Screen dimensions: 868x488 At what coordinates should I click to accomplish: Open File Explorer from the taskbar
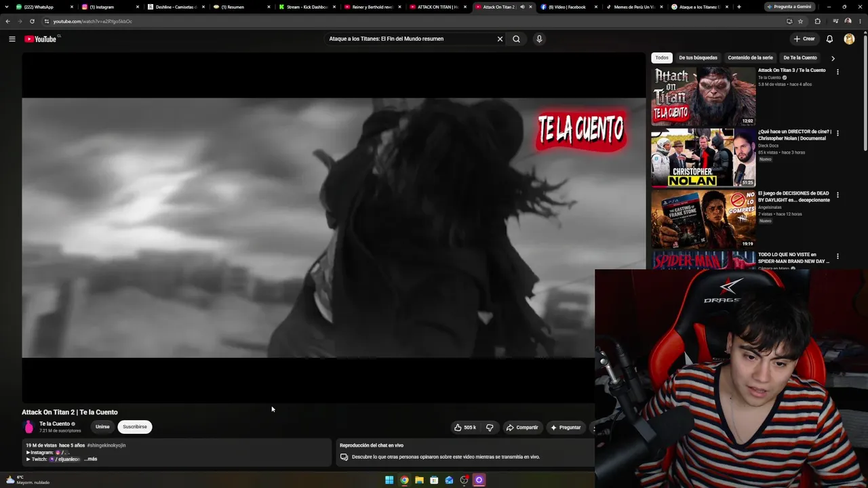click(419, 480)
